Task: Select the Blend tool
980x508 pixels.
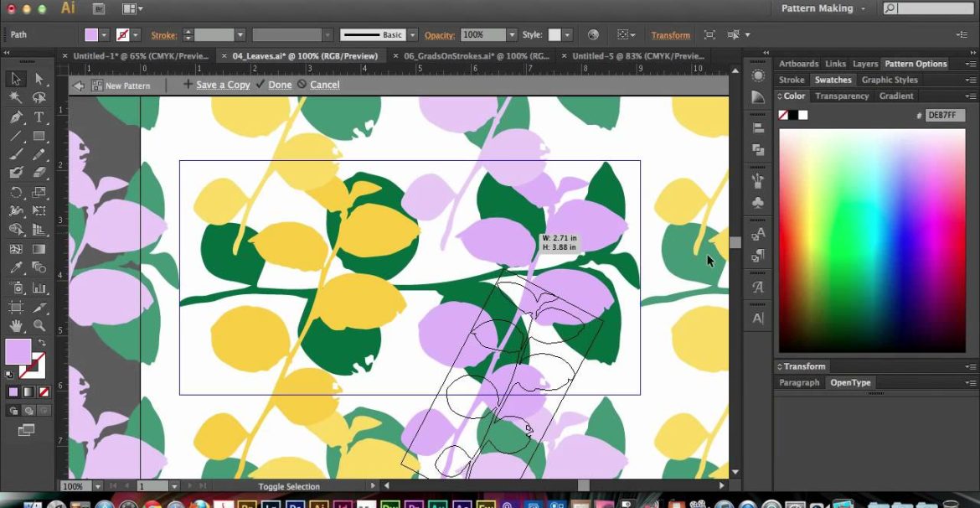Action: click(39, 267)
